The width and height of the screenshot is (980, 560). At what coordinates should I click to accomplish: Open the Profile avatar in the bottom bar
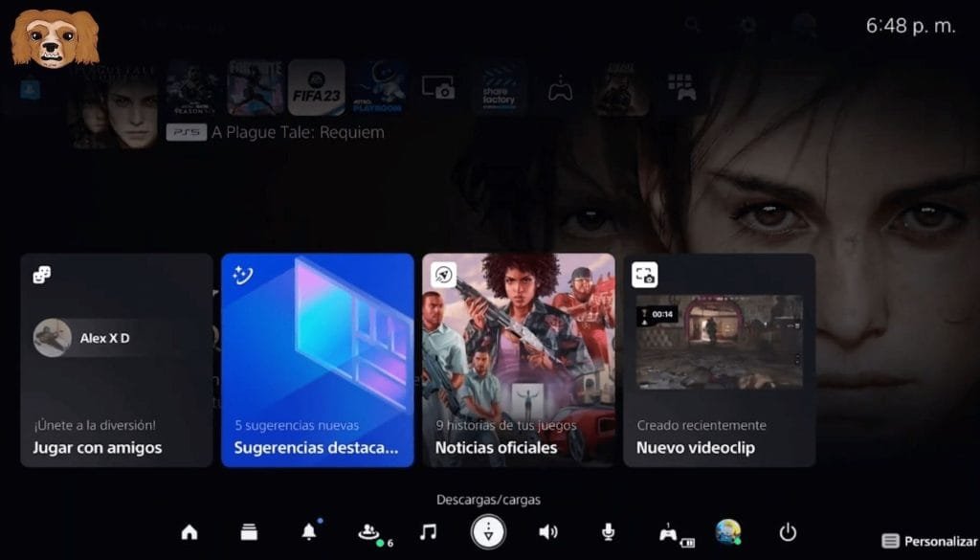tap(728, 532)
